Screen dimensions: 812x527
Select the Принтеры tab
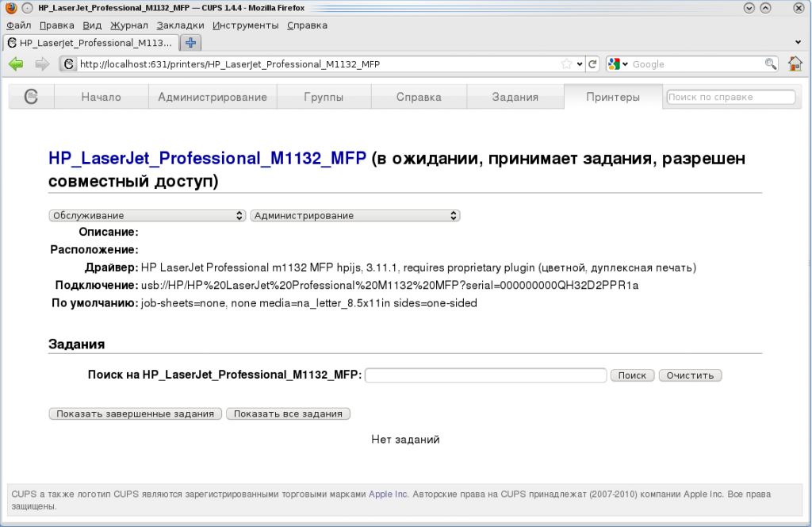613,97
